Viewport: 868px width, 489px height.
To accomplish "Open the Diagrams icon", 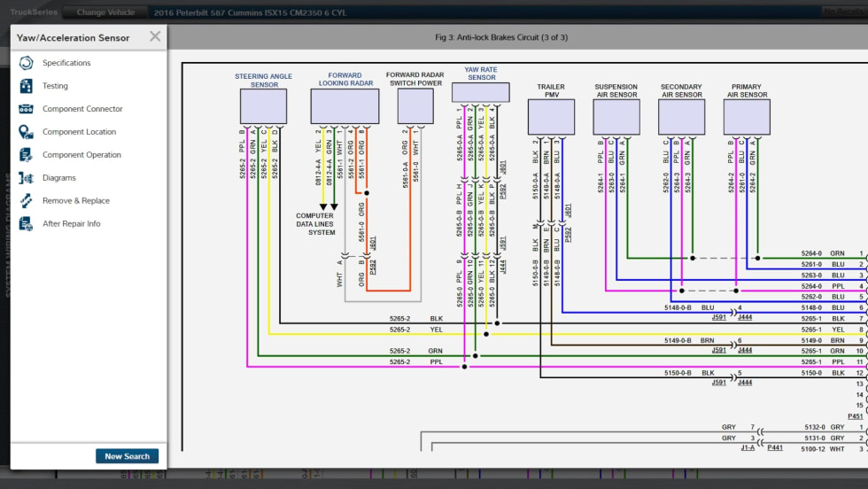I will 26,178.
